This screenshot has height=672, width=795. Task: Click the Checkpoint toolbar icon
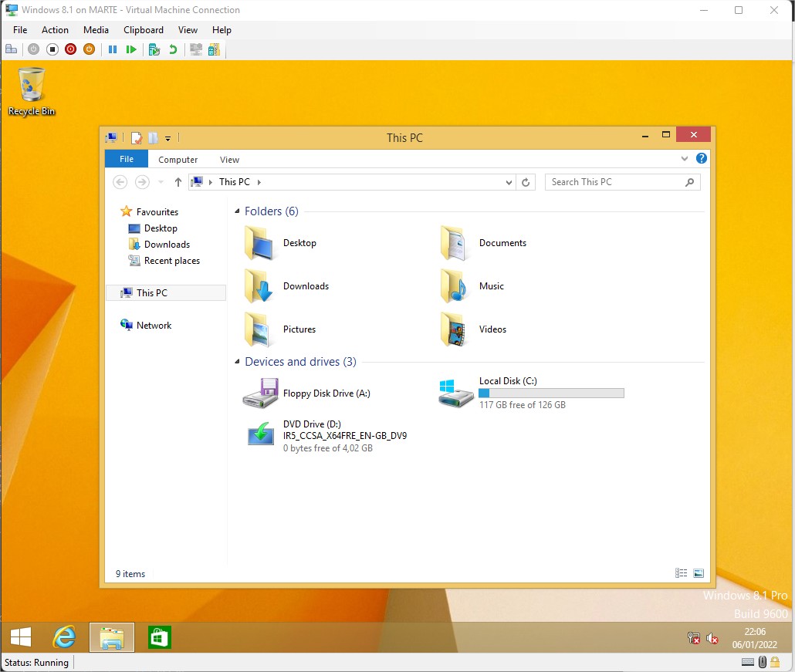pos(154,49)
